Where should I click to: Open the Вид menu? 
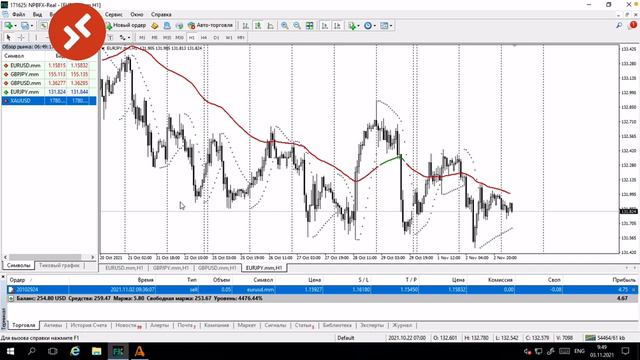[x=37, y=14]
